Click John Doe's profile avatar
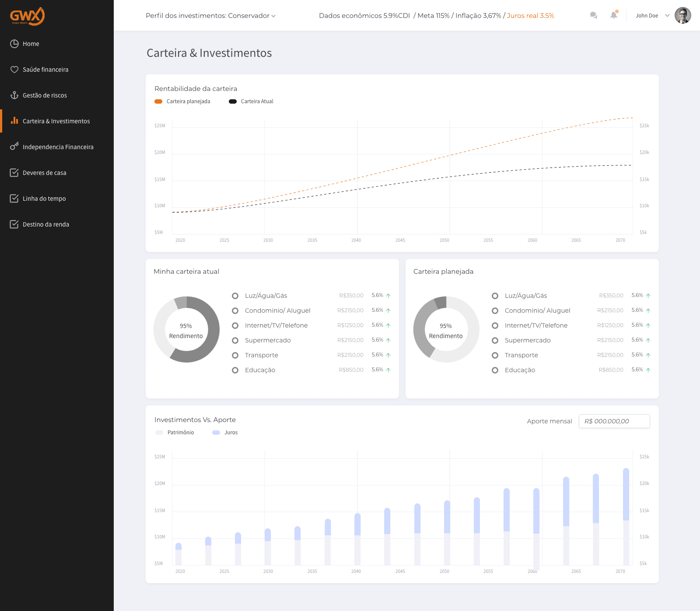Screen dimensions: 700x611 683,15
